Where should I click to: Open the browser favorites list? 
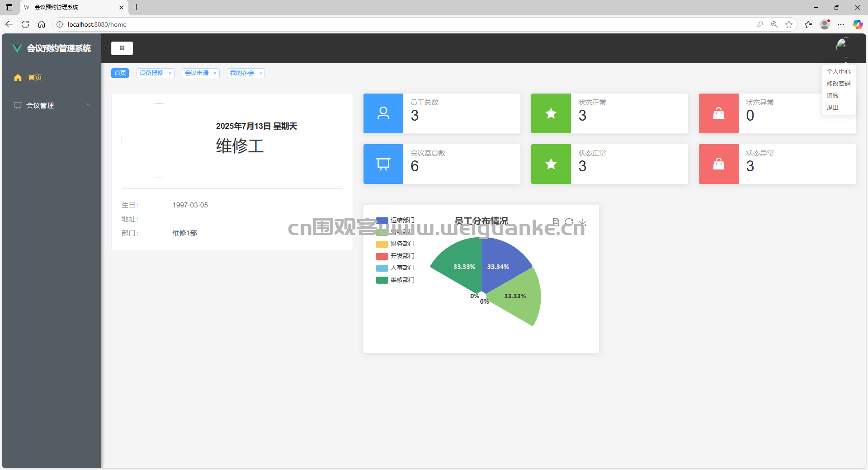tap(808, 24)
